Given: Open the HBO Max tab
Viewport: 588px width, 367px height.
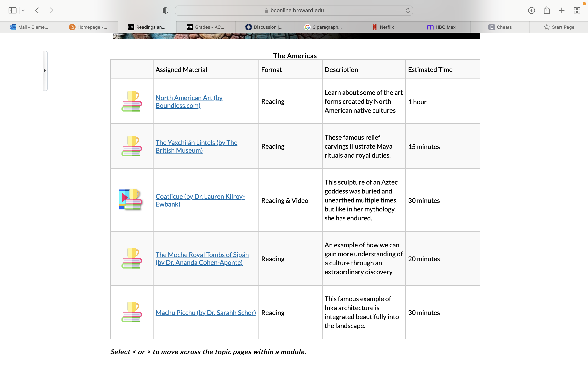Looking at the screenshot, I should click(441, 27).
